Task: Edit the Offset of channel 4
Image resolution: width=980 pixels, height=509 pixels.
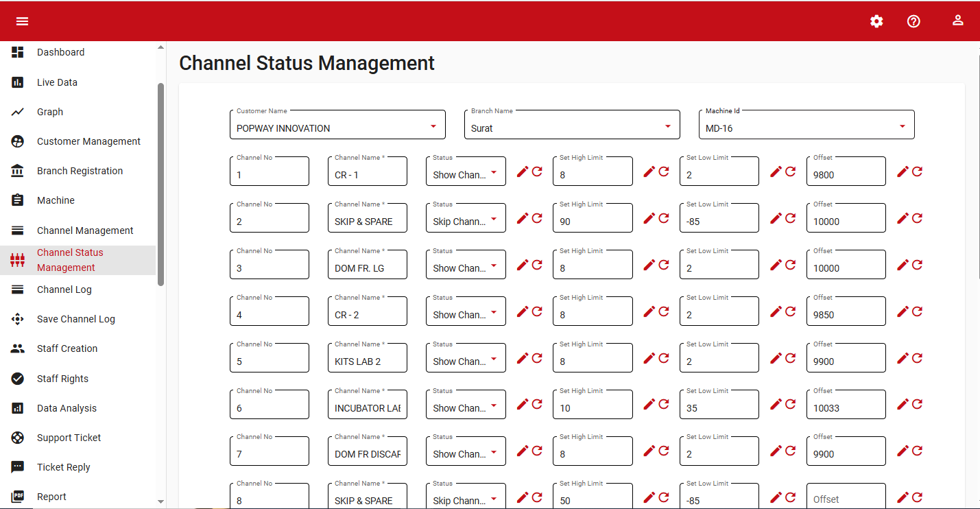Action: pos(903,311)
